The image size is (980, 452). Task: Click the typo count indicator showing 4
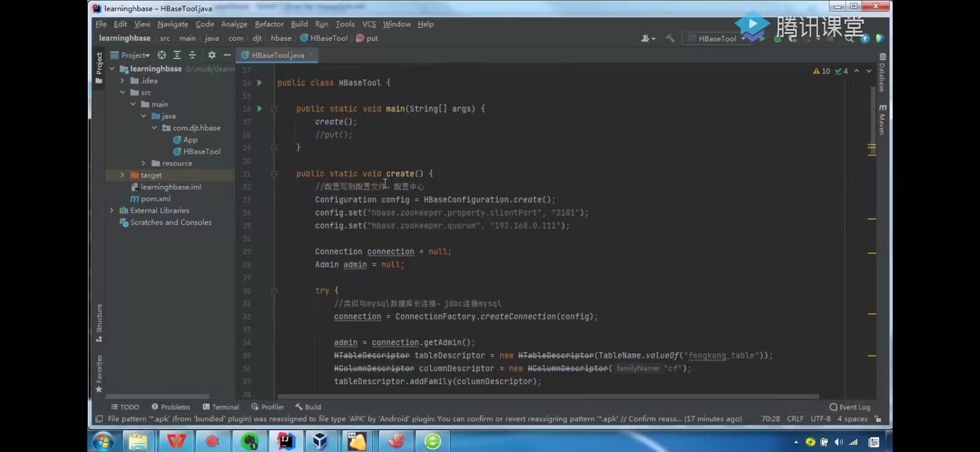pos(841,71)
